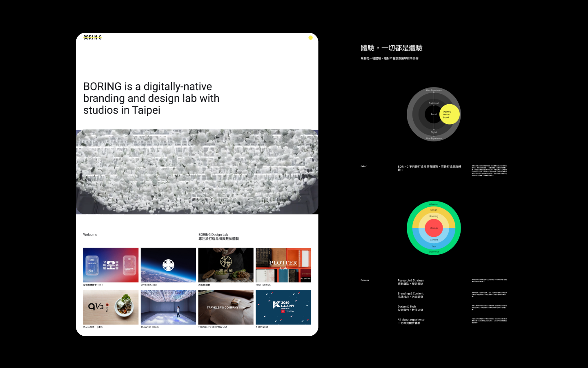Open the yellow dot menu button
The height and width of the screenshot is (368, 588).
click(310, 38)
